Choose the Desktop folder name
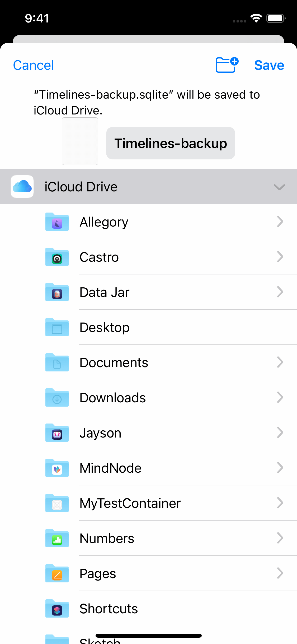Screen dimensions: 297x644 (105, 328)
